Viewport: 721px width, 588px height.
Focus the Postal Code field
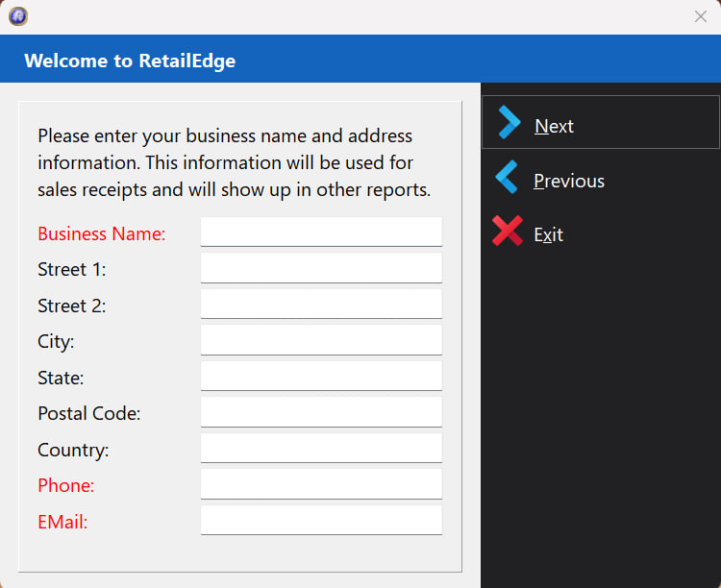click(321, 412)
